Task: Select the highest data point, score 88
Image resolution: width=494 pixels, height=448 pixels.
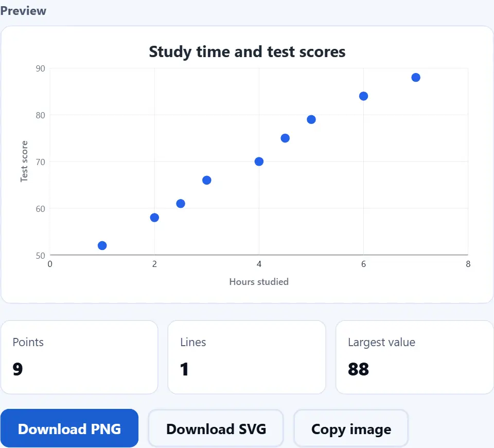Action: 416,78
